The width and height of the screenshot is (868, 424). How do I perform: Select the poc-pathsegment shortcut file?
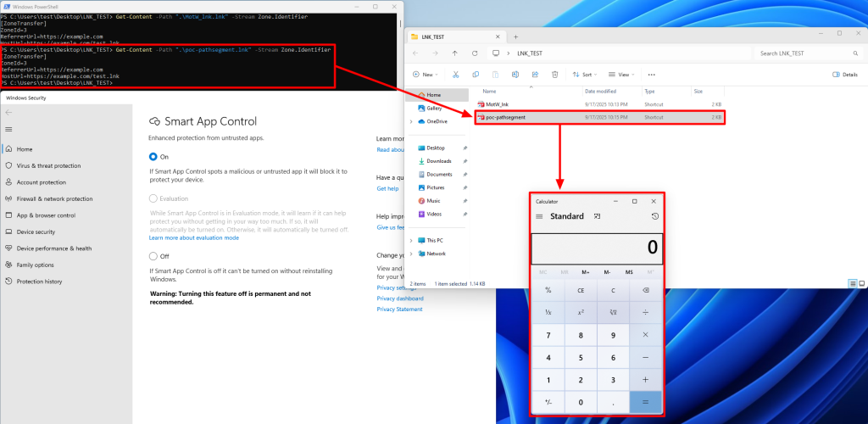point(599,117)
